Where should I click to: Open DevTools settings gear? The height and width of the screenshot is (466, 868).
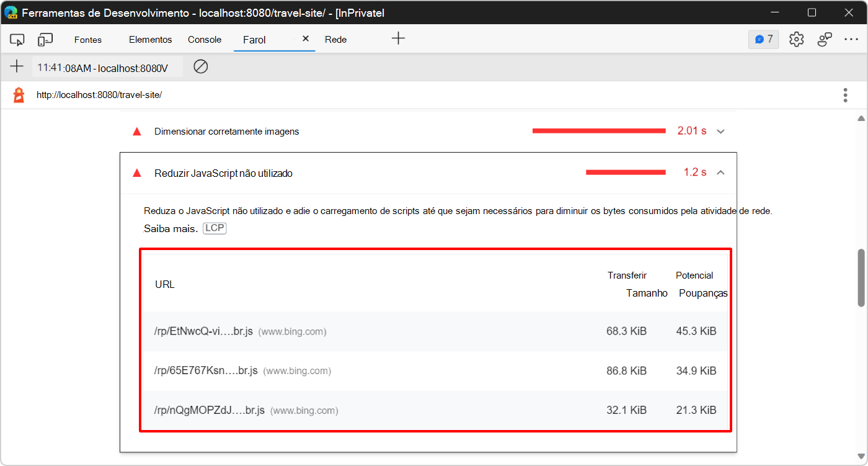click(x=796, y=39)
